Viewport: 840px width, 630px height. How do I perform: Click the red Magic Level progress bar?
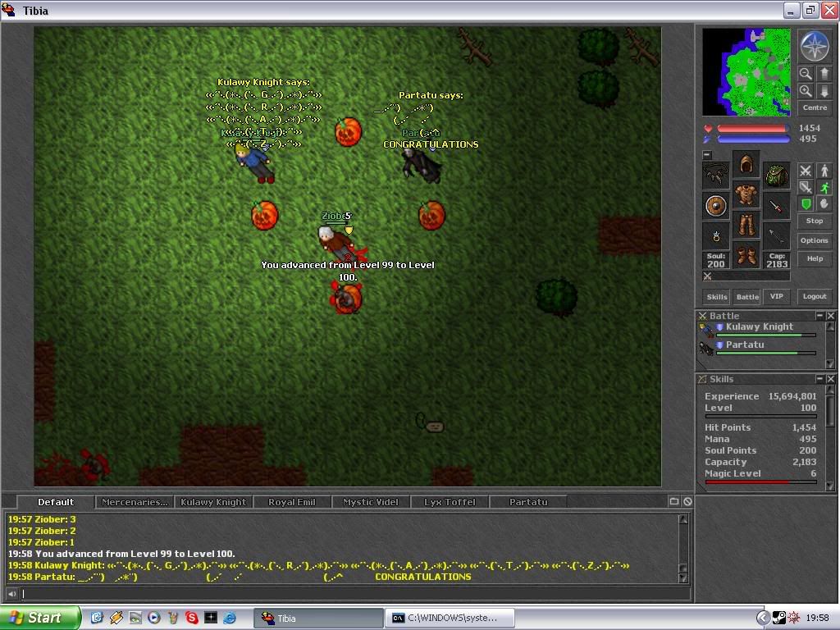point(760,482)
